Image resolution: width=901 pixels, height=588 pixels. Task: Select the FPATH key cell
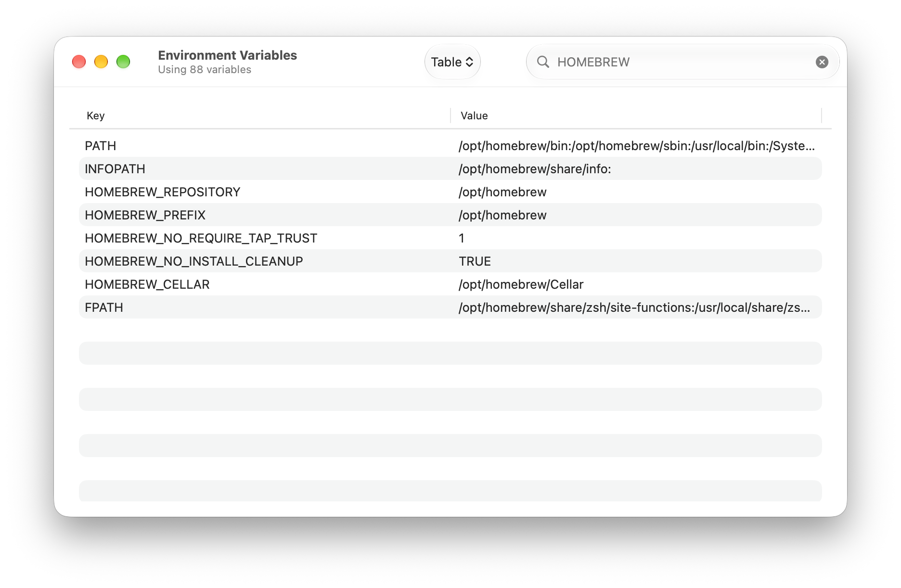click(x=104, y=307)
